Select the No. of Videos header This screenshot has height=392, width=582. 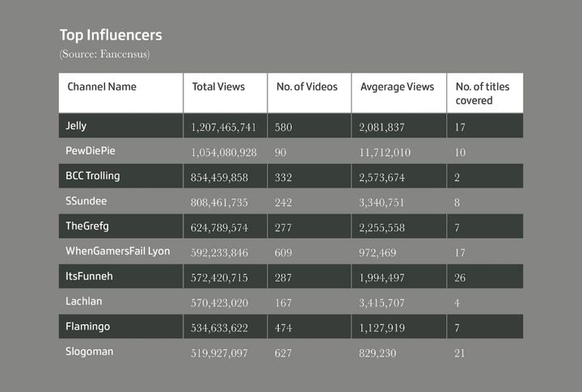click(x=307, y=86)
